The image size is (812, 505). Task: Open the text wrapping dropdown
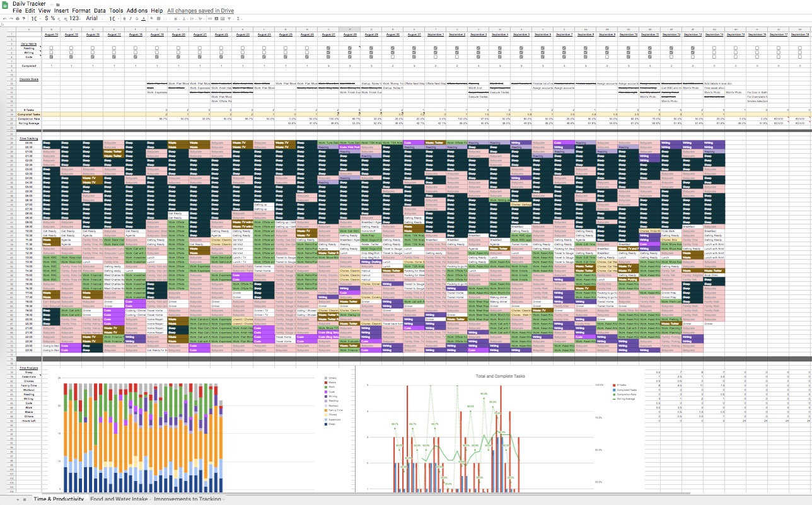click(192, 19)
